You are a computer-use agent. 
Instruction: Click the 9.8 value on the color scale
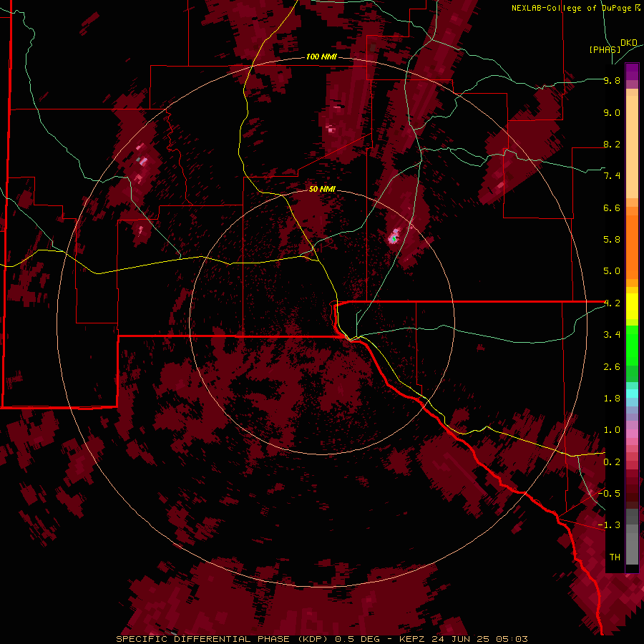pyautogui.click(x=612, y=81)
